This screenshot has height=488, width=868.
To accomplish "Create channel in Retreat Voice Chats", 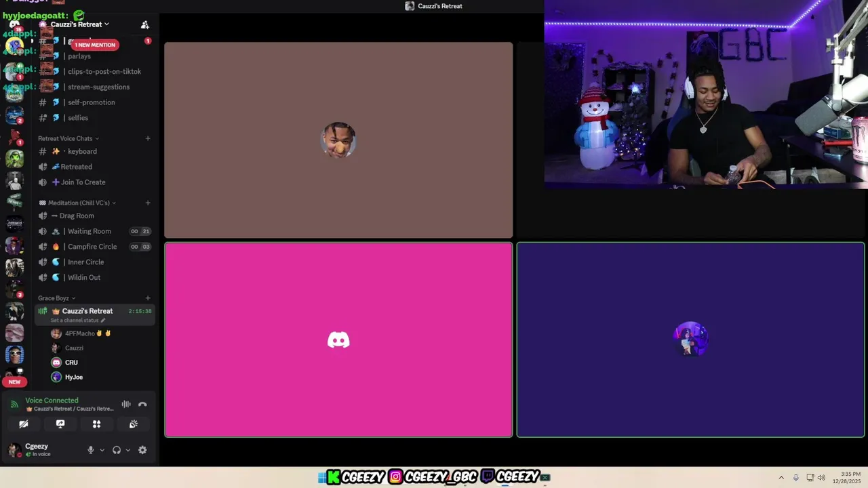I will tap(148, 138).
